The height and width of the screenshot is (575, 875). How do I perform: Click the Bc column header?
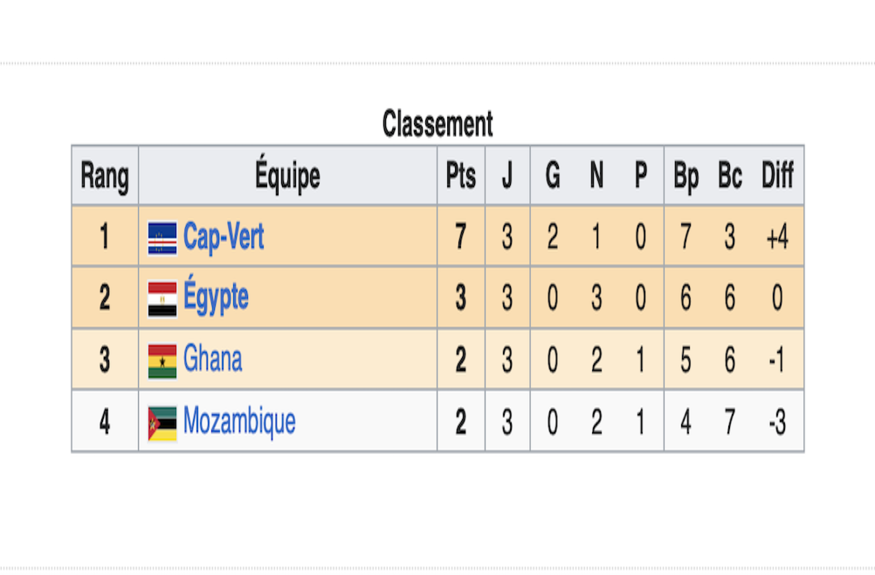point(730,176)
